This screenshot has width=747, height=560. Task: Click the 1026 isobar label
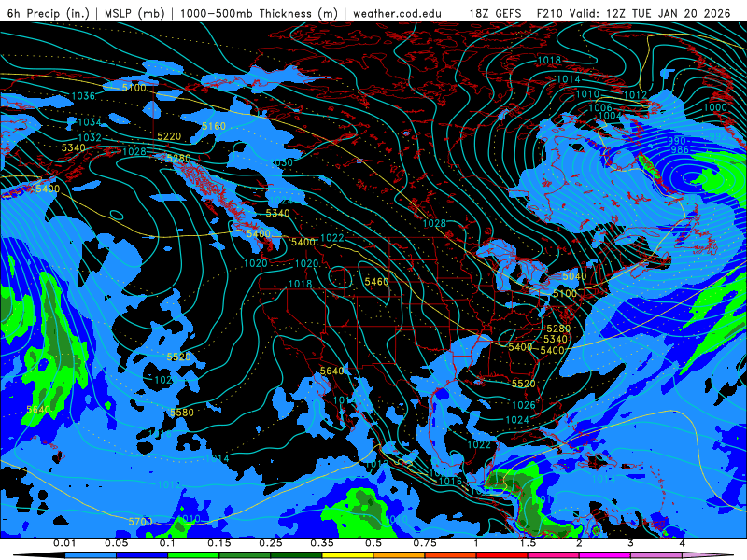tap(524, 405)
